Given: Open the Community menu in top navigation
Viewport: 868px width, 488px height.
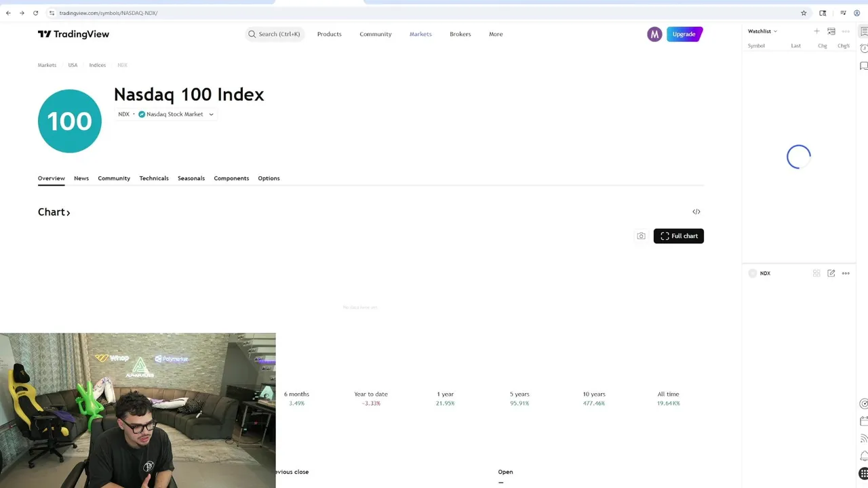Looking at the screenshot, I should click(x=375, y=34).
